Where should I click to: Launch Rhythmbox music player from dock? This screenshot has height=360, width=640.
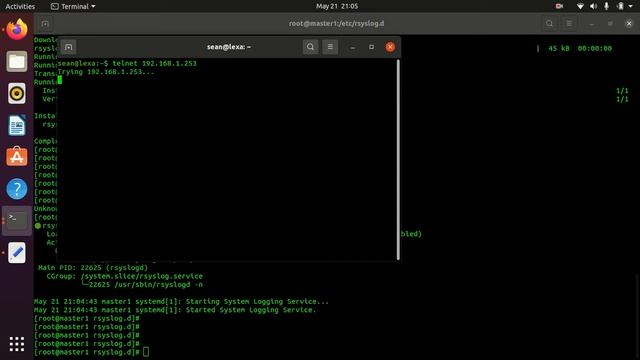(x=17, y=93)
